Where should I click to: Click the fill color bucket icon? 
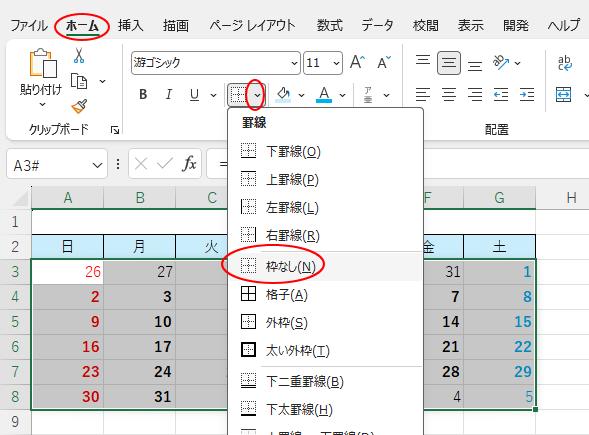[283, 95]
